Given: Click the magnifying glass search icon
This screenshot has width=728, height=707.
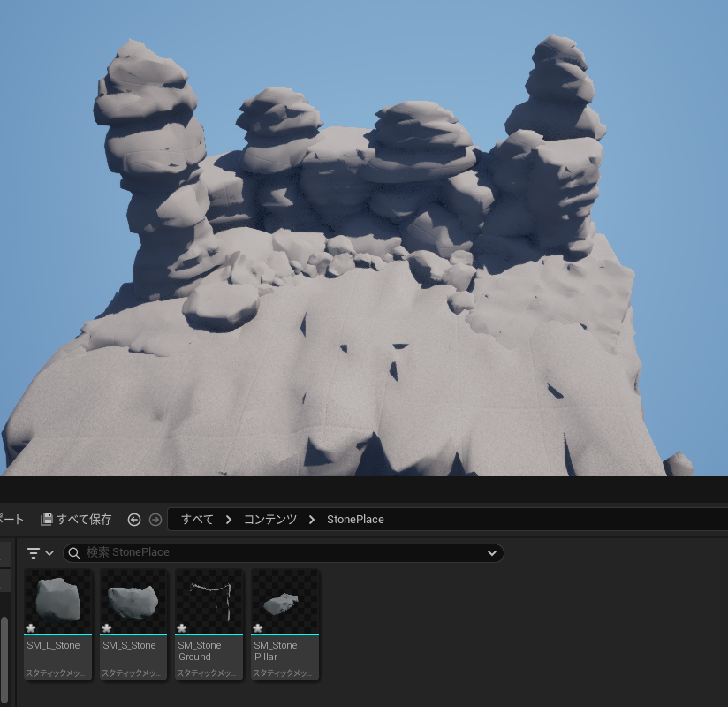Looking at the screenshot, I should coord(72,552).
